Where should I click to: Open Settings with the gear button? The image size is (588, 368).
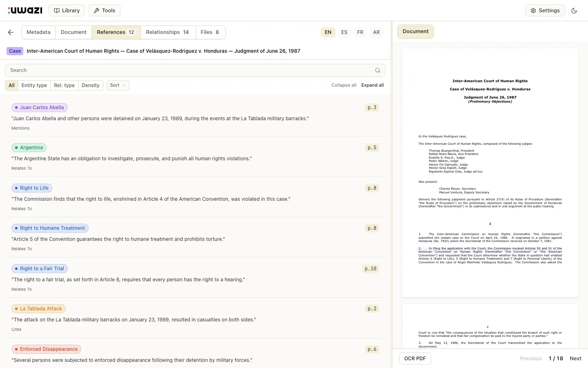click(x=545, y=11)
